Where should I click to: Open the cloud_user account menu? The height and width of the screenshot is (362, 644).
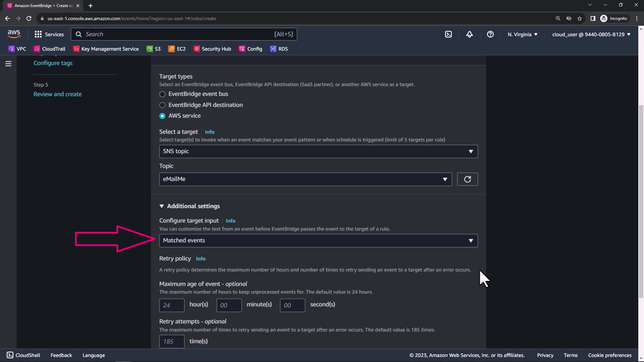click(591, 34)
